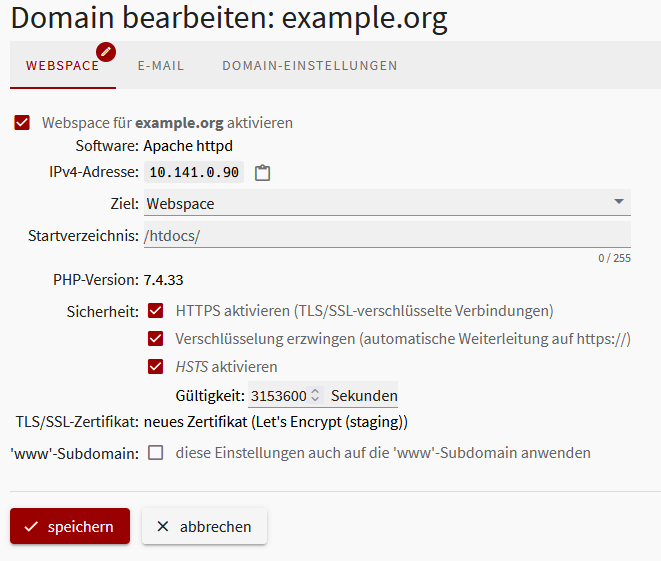Click the IPv4 address 10.141.0.90 value
This screenshot has width=661, height=561.
(x=194, y=172)
